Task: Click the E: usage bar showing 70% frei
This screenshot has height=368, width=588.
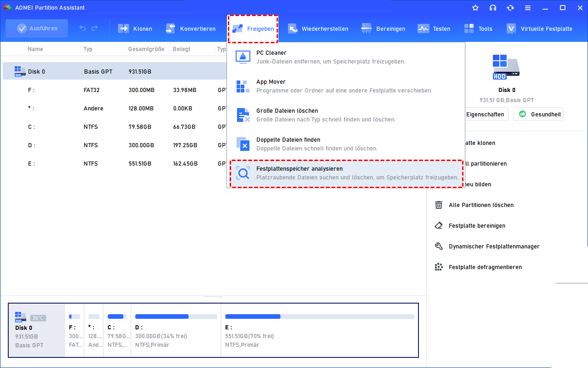Action: click(320, 316)
